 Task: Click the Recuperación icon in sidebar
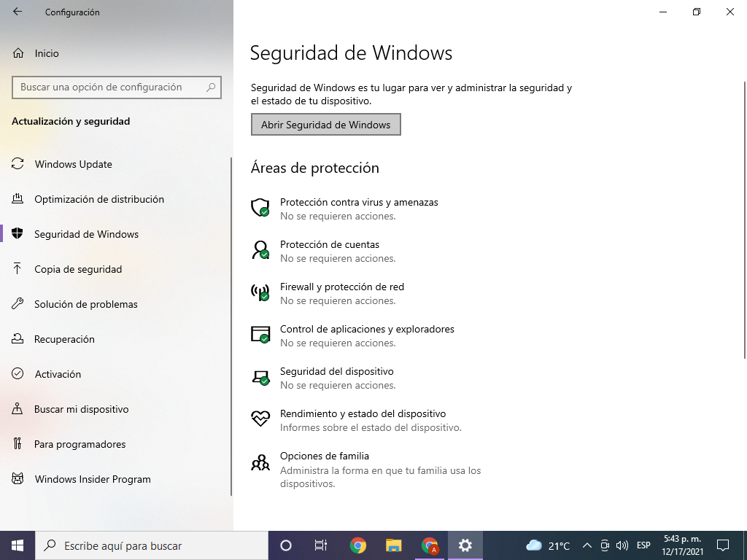pyautogui.click(x=18, y=338)
